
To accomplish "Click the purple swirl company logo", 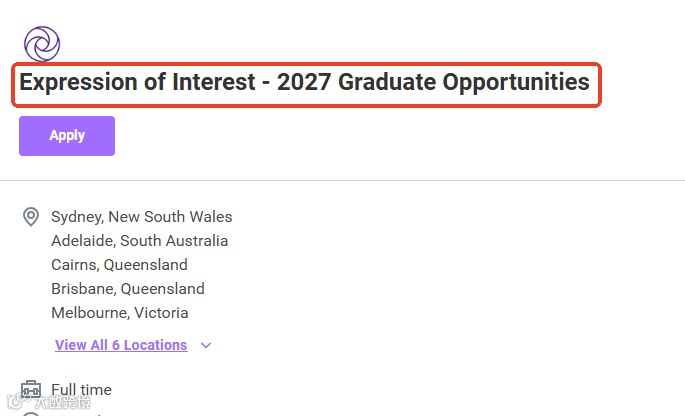I will point(42,43).
